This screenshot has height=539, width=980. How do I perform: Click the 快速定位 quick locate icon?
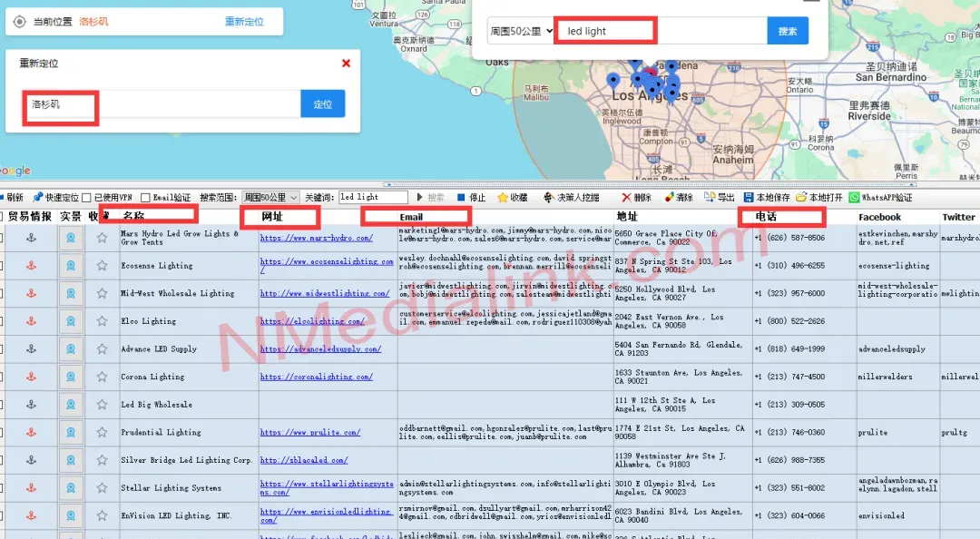click(37, 198)
